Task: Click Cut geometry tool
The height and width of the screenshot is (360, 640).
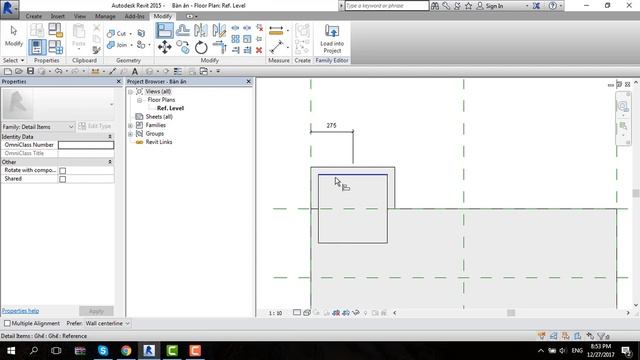Action: [x=116, y=33]
